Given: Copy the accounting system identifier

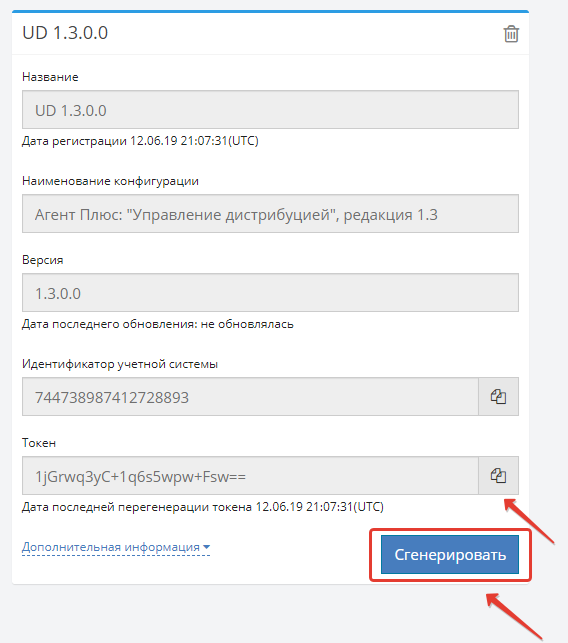Looking at the screenshot, I should (x=498, y=397).
